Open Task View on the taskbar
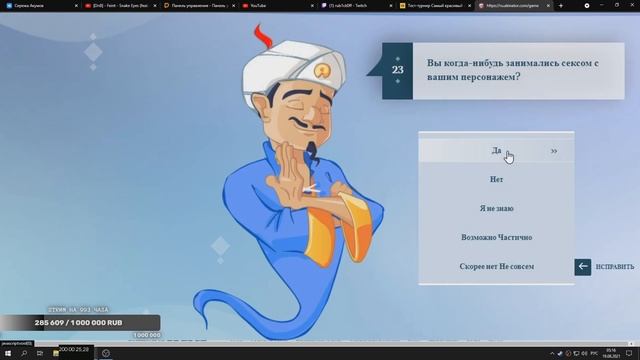 (x=40, y=353)
